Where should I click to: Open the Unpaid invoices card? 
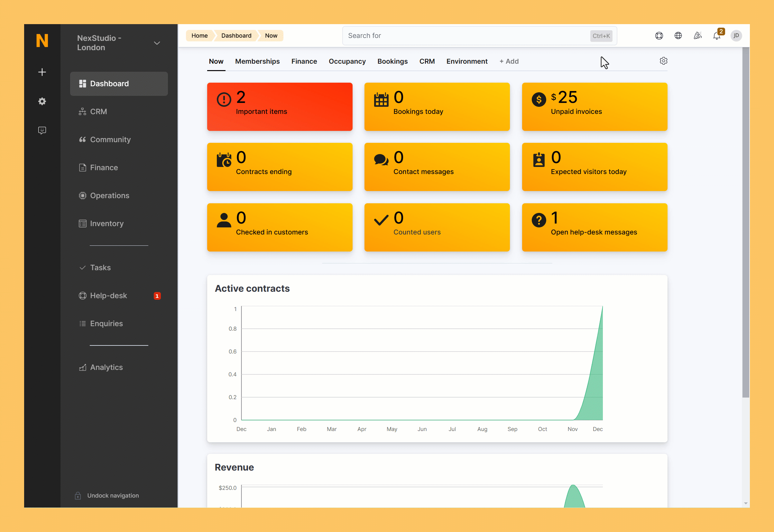594,107
